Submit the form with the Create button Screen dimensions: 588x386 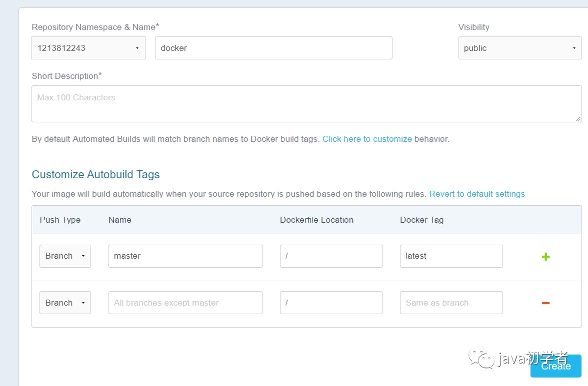(x=556, y=366)
